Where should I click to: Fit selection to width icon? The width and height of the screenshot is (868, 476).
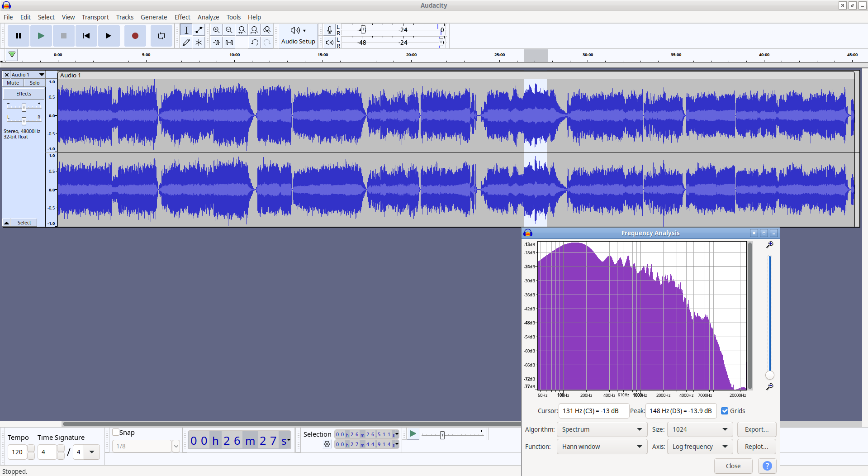point(242,30)
